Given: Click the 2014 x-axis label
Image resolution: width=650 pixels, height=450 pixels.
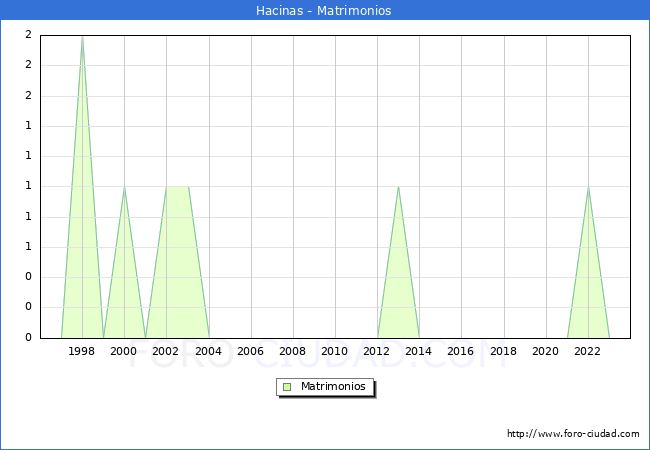Looking at the screenshot, I should coord(419,351).
